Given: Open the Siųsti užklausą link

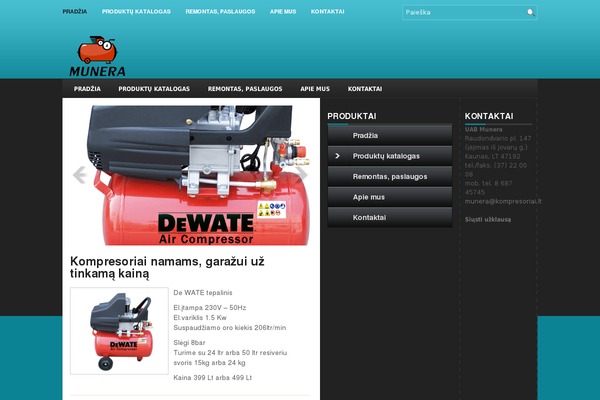Looking at the screenshot, I should pyautogui.click(x=488, y=219).
